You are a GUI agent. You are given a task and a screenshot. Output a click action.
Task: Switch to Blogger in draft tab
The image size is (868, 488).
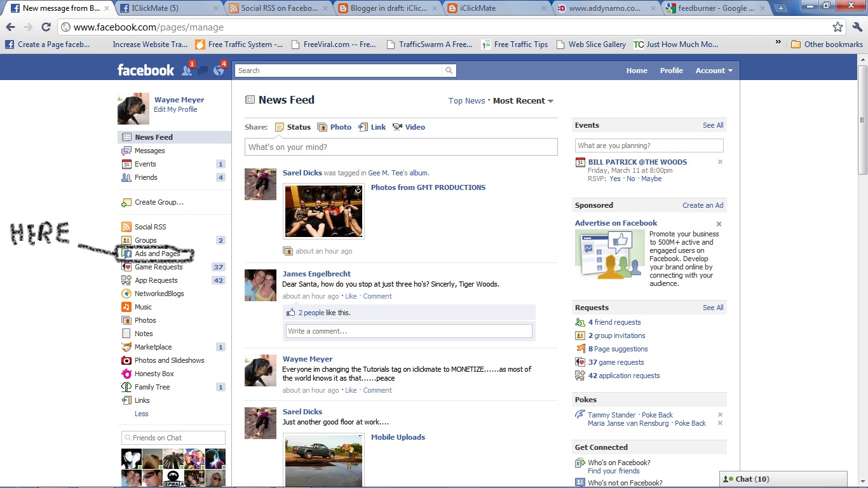click(x=386, y=8)
